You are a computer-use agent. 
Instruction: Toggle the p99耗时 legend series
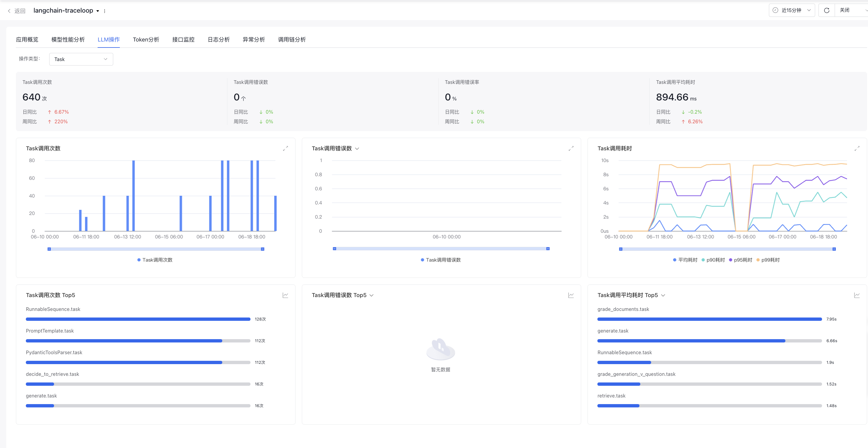[x=768, y=260]
